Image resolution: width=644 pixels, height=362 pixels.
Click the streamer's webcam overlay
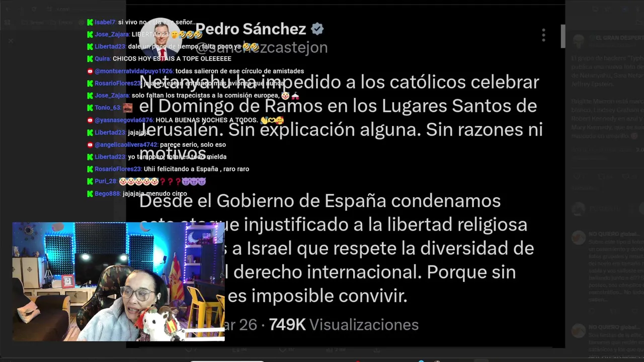pyautogui.click(x=118, y=282)
